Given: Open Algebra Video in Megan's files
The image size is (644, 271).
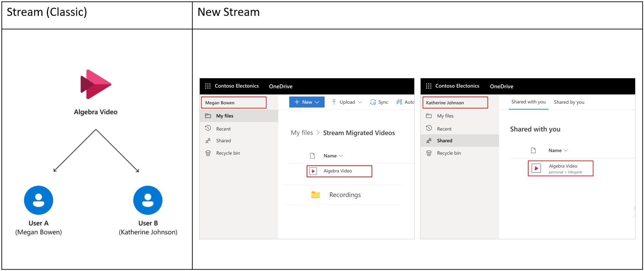Looking at the screenshot, I should [337, 171].
